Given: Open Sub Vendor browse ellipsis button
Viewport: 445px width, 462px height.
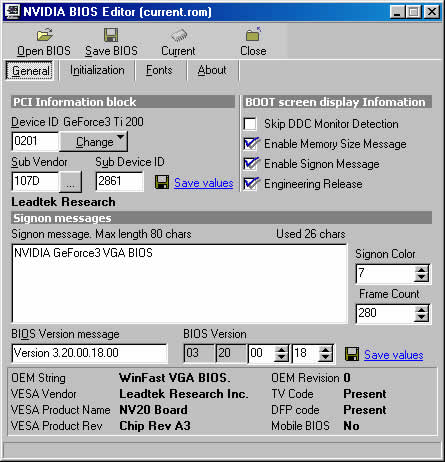Looking at the screenshot, I should [x=70, y=182].
